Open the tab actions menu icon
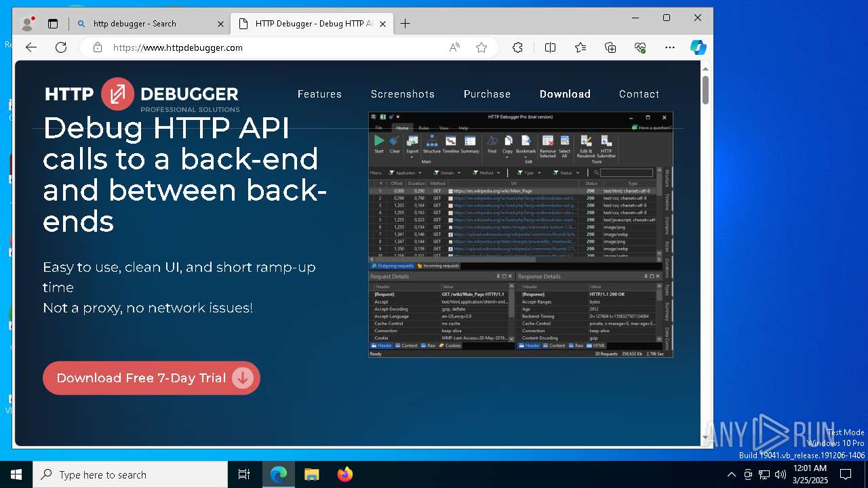868x488 pixels. click(53, 24)
